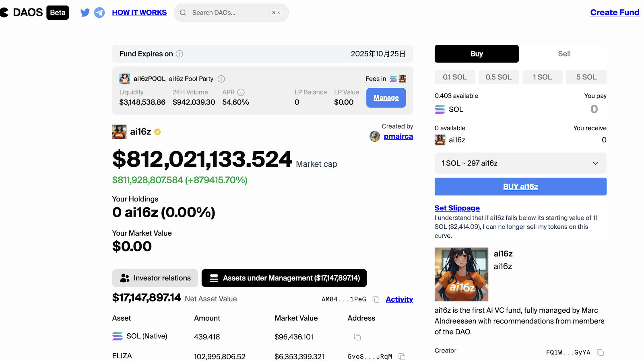The image size is (644, 361).
Task: Click the ai16z anime character thumbnail
Action: click(461, 274)
